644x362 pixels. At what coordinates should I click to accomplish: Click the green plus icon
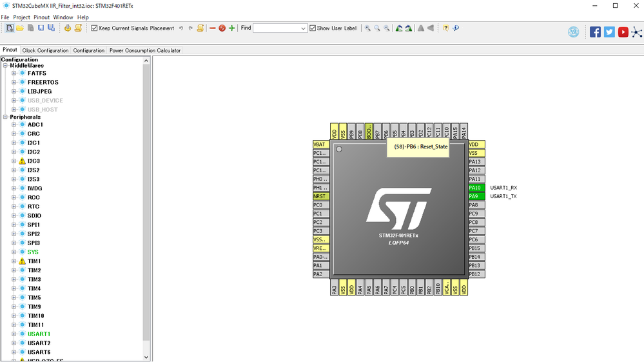coord(231,28)
